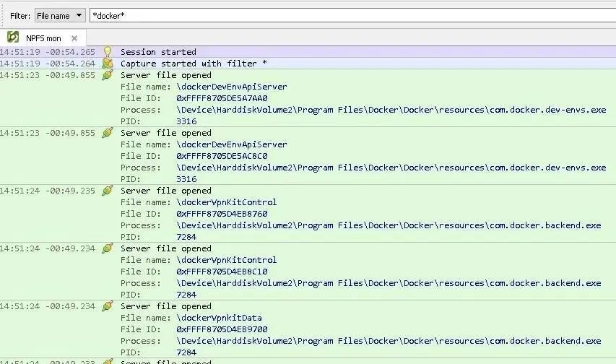Click backend.exe process path below File ID 0xFFFF8705D4EB8C10
Screen dimensions: 616x364
(389, 283)
